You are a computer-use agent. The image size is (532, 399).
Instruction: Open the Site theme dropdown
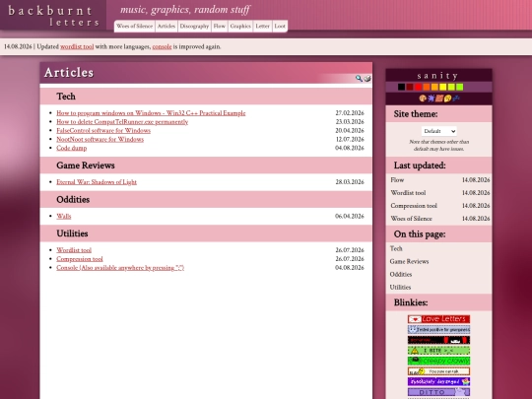(439, 131)
